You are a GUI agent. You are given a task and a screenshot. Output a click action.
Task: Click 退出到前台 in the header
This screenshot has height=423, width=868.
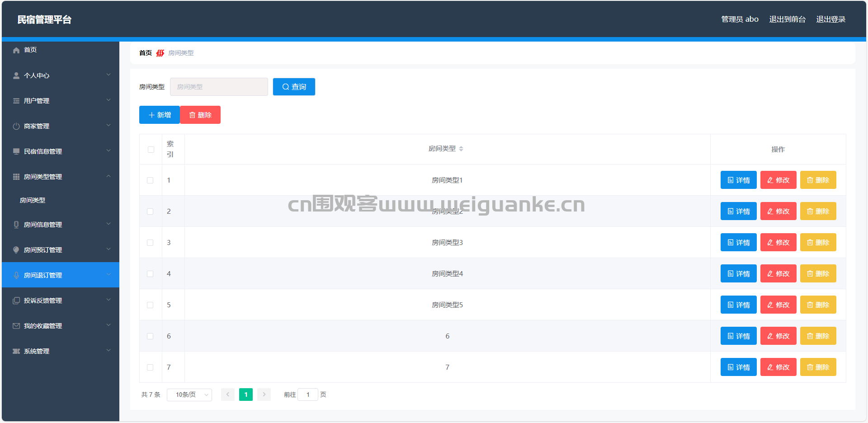click(x=787, y=19)
